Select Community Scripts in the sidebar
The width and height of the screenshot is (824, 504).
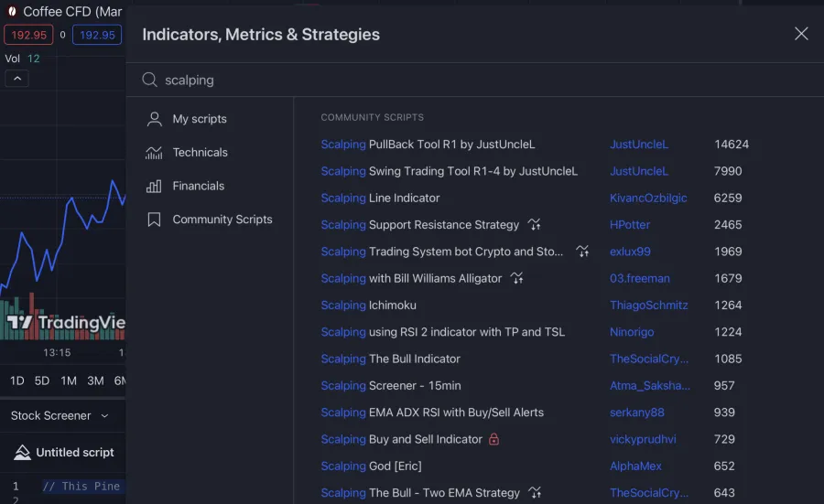tap(222, 220)
